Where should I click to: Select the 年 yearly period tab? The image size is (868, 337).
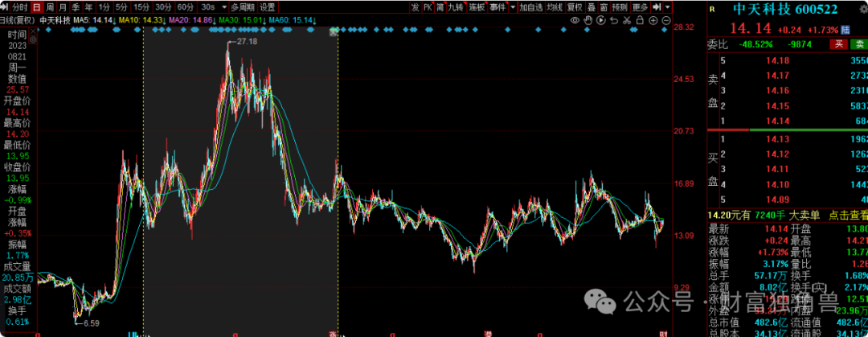(88, 7)
